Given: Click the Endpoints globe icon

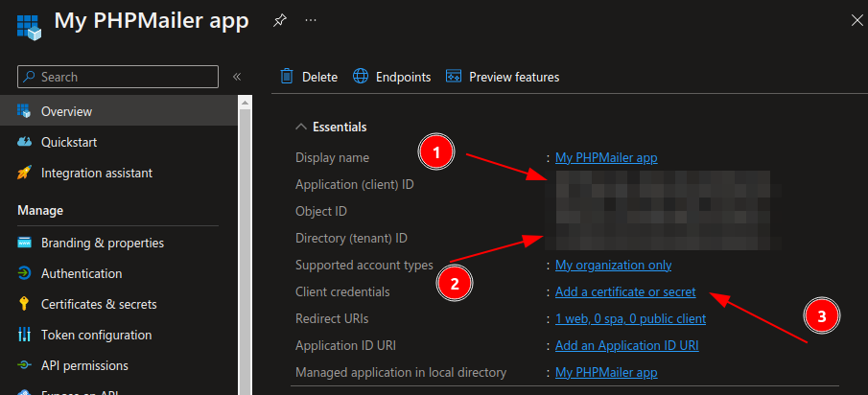Looking at the screenshot, I should tap(361, 77).
